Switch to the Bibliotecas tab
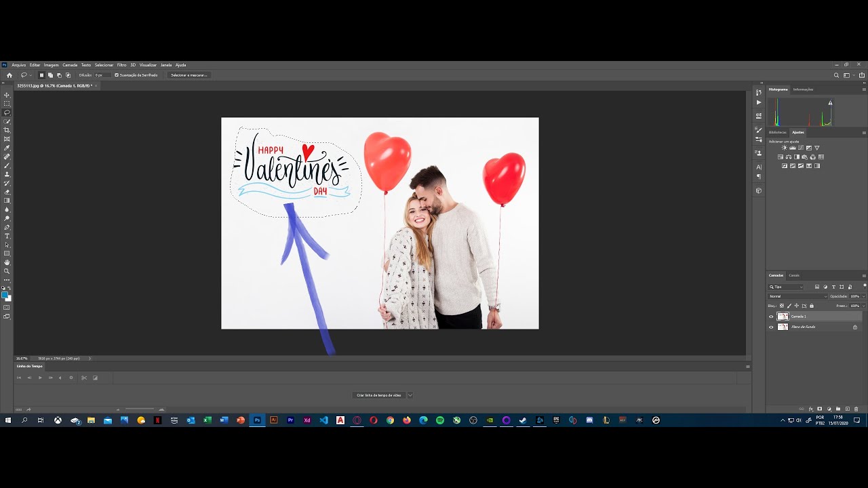 click(x=778, y=132)
